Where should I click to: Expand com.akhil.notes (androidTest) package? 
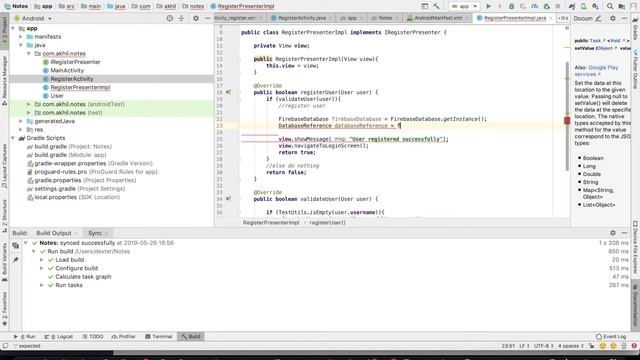pos(29,104)
